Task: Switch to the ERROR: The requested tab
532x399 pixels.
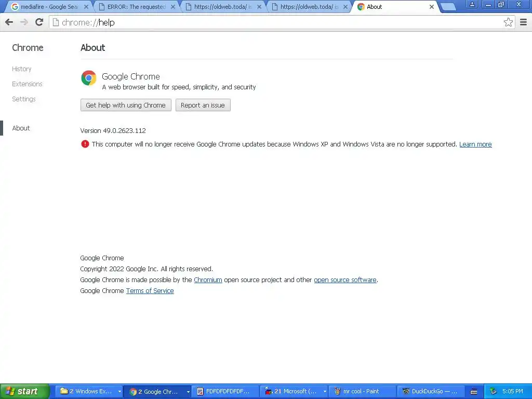Action: point(136,7)
